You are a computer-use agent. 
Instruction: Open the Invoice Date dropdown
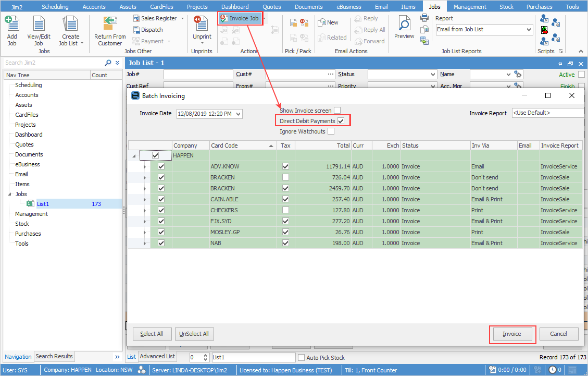click(239, 114)
